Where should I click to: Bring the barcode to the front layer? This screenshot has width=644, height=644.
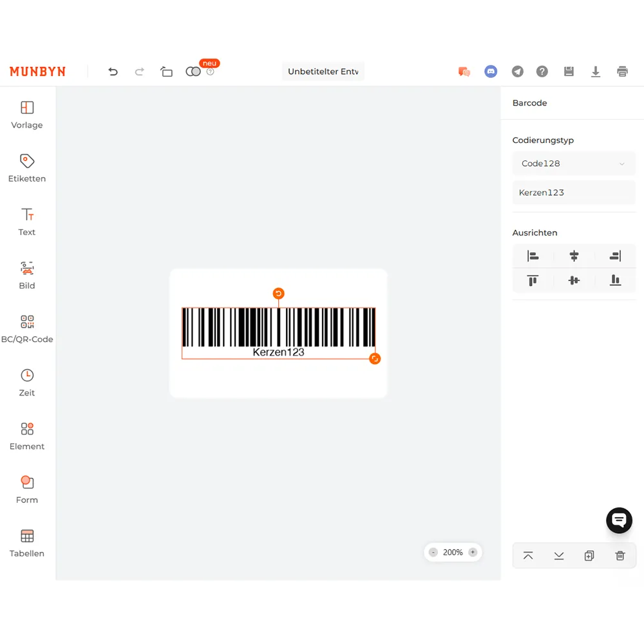[528, 556]
